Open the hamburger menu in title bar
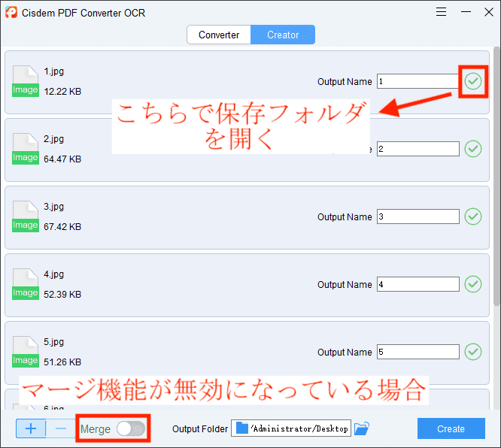Image resolution: width=501 pixels, height=448 pixels. click(441, 12)
